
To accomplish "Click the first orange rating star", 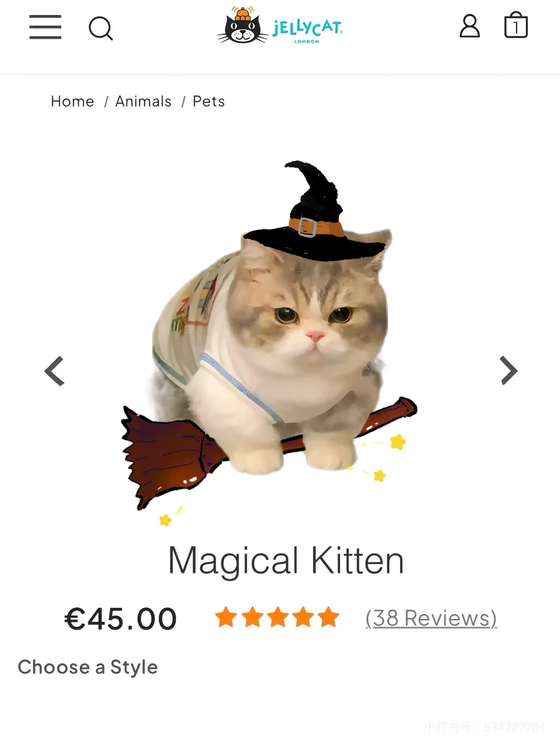I will pyautogui.click(x=227, y=617).
